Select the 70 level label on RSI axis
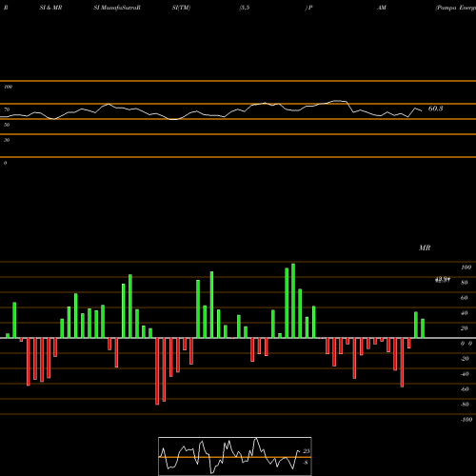The height and width of the screenshot is (476, 476). pyautogui.click(x=7, y=109)
